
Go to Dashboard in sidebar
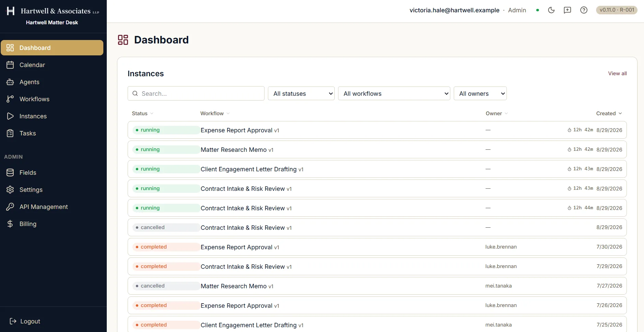click(x=52, y=48)
